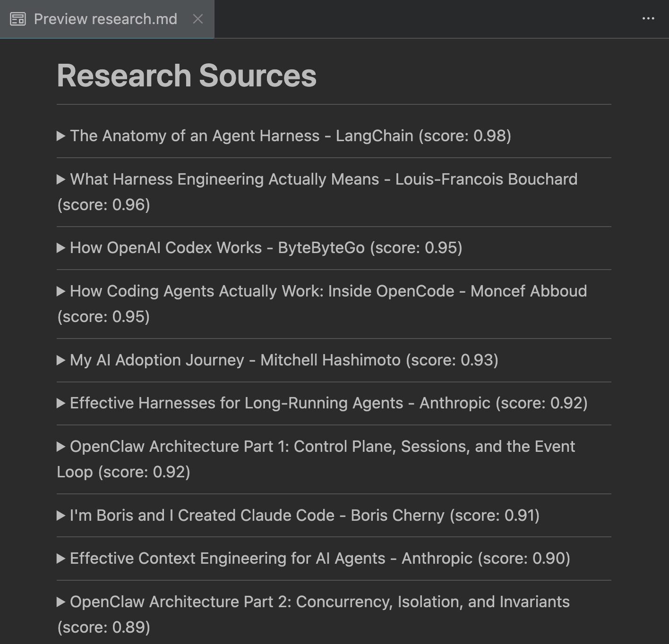669x644 pixels.
Task: Expand OpenClaw Architecture Part 2 details
Action: click(x=61, y=602)
